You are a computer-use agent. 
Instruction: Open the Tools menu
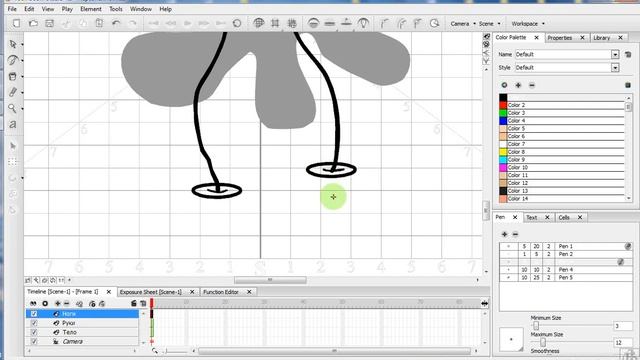point(116,9)
